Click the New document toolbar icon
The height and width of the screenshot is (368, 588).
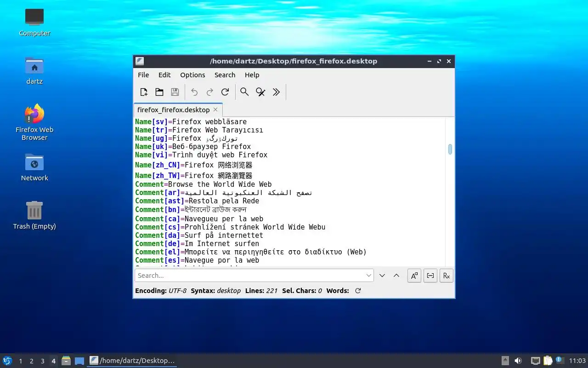click(144, 92)
